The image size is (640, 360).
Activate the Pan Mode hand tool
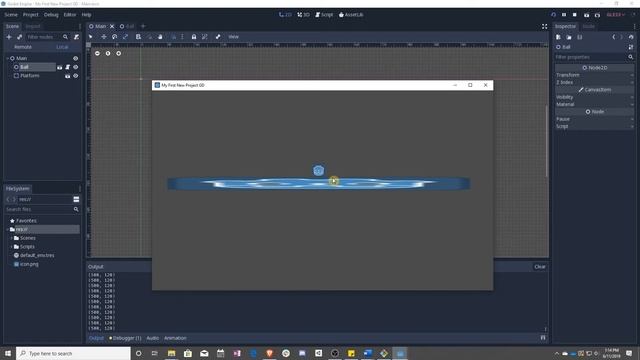click(160, 37)
